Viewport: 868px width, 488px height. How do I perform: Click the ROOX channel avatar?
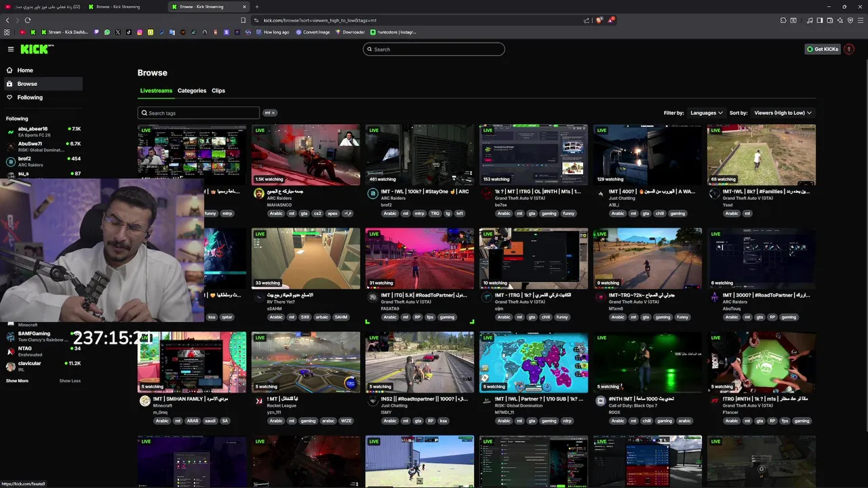click(x=600, y=401)
